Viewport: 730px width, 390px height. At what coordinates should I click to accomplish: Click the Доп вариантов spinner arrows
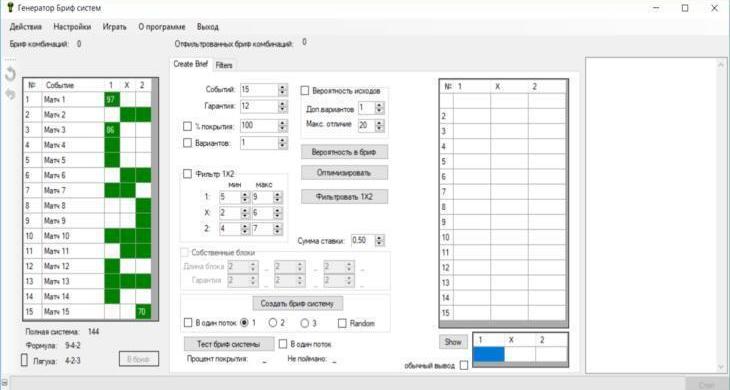(x=379, y=108)
